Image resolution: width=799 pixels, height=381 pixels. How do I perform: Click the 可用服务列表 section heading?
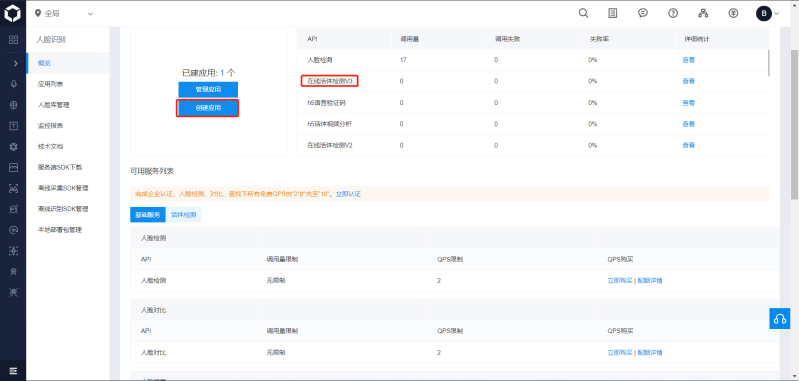pos(152,171)
